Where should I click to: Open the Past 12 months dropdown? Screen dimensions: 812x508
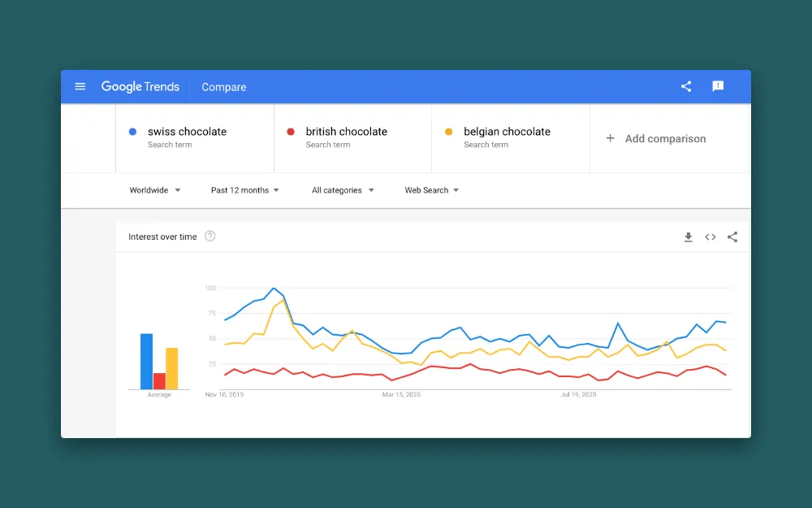(x=245, y=190)
